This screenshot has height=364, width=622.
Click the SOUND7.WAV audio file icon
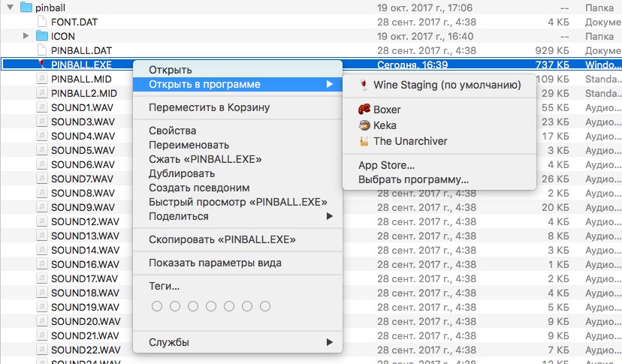[41, 179]
